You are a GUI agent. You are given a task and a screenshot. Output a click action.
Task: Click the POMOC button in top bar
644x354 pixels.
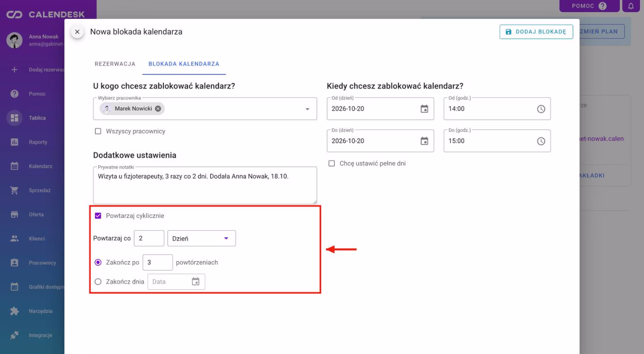click(x=590, y=6)
